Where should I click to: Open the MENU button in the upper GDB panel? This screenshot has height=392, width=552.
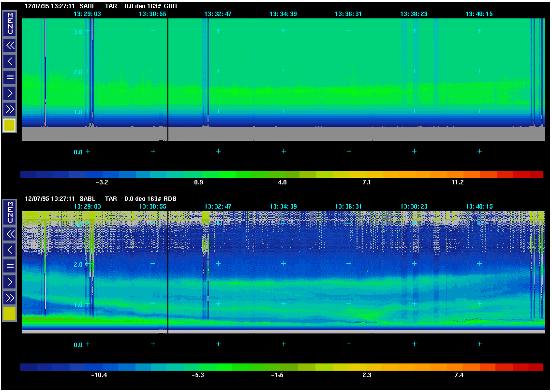point(10,24)
